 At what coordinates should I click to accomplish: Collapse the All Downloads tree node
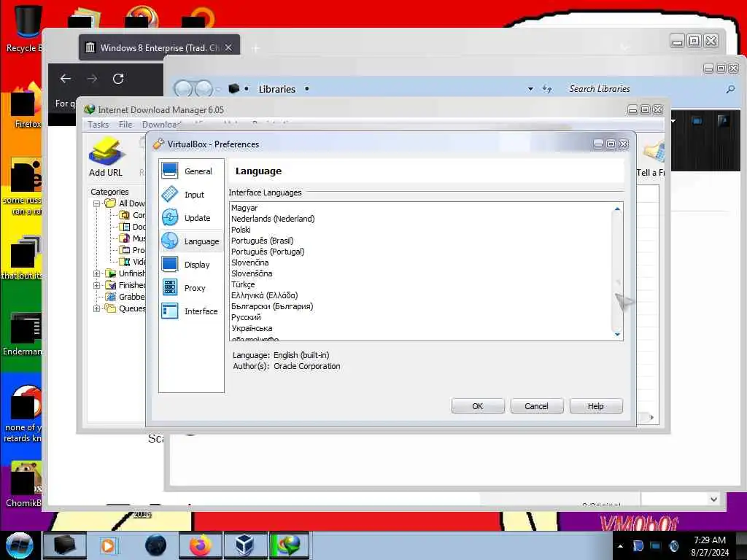[97, 203]
